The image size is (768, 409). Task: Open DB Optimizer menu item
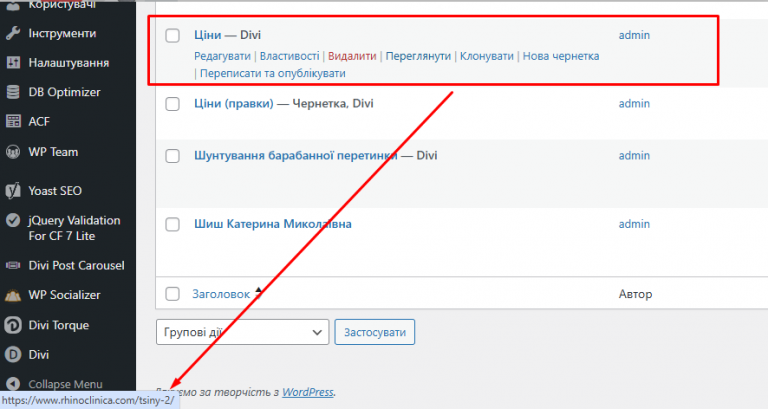tap(64, 92)
